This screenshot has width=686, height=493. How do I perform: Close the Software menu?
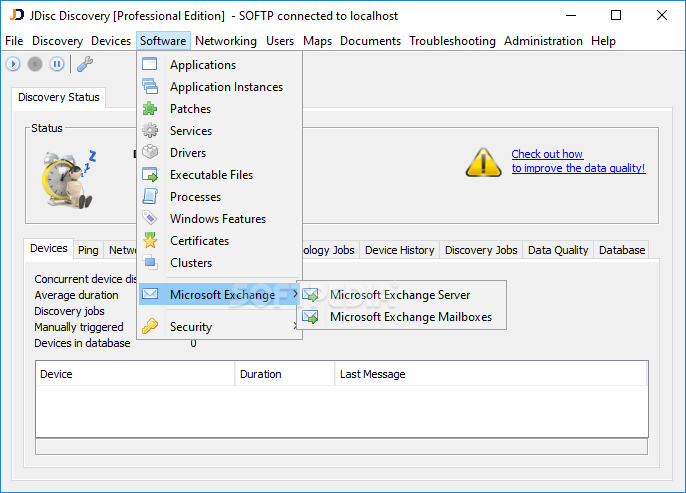tap(163, 41)
